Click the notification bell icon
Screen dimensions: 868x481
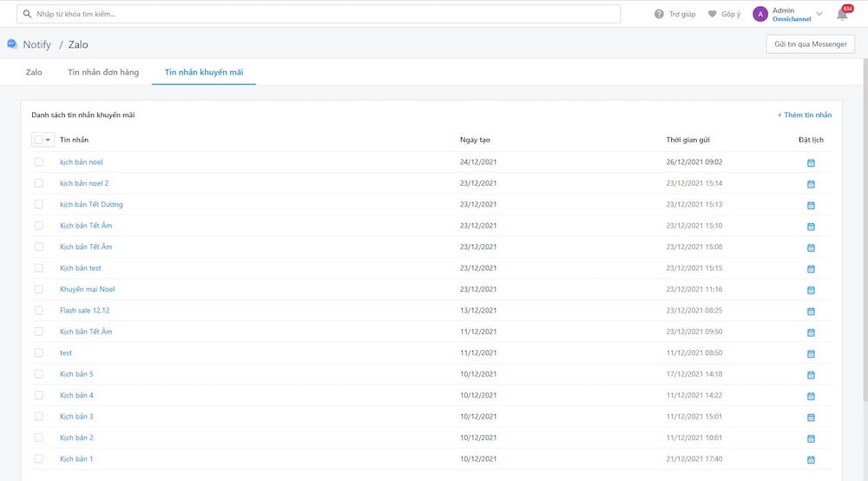tap(842, 14)
